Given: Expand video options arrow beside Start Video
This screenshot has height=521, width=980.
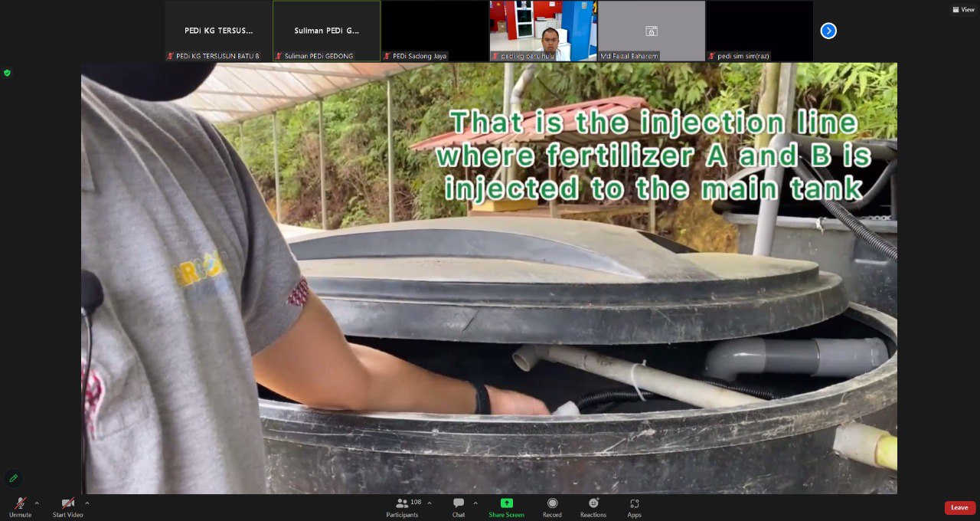Looking at the screenshot, I should tap(87, 503).
